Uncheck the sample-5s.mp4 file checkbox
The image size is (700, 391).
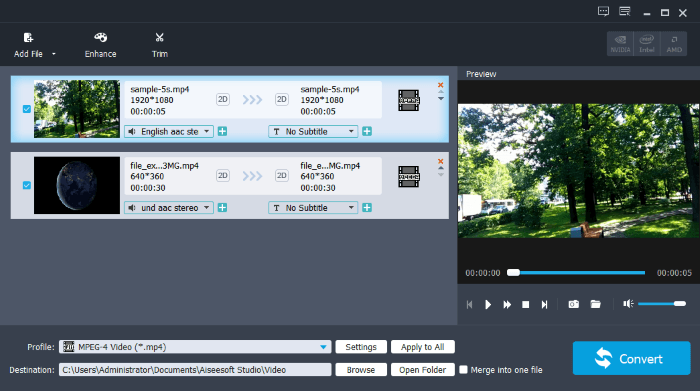[27, 109]
